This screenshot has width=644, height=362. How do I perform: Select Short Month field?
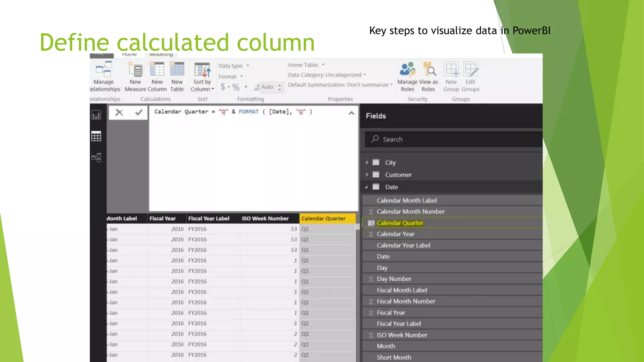pyautogui.click(x=452, y=357)
